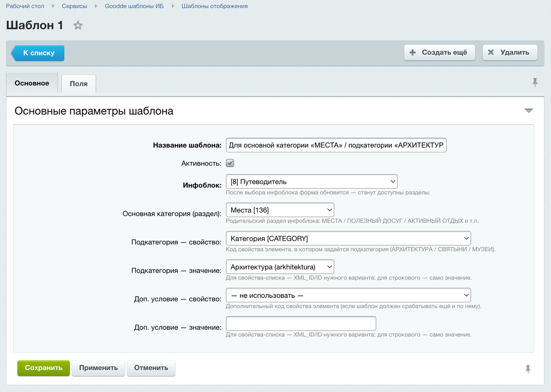
Task: Return to list with К списку button
Action: pos(37,53)
